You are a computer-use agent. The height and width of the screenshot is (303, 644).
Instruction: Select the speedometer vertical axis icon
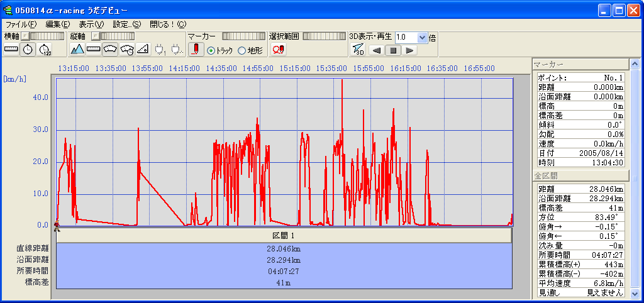(109, 49)
